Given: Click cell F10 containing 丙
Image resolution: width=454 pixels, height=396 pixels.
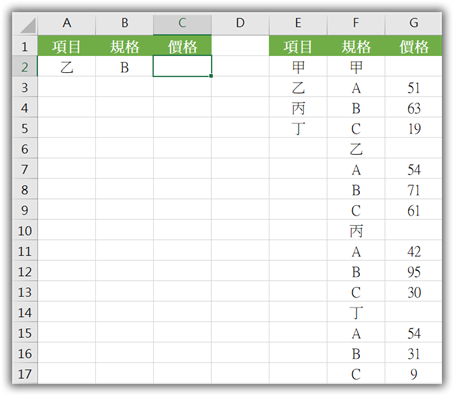Looking at the screenshot, I should (x=356, y=230).
